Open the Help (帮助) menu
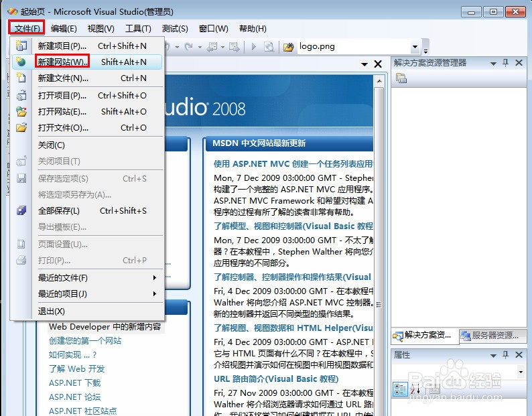The height and width of the screenshot is (416, 532). (x=253, y=29)
